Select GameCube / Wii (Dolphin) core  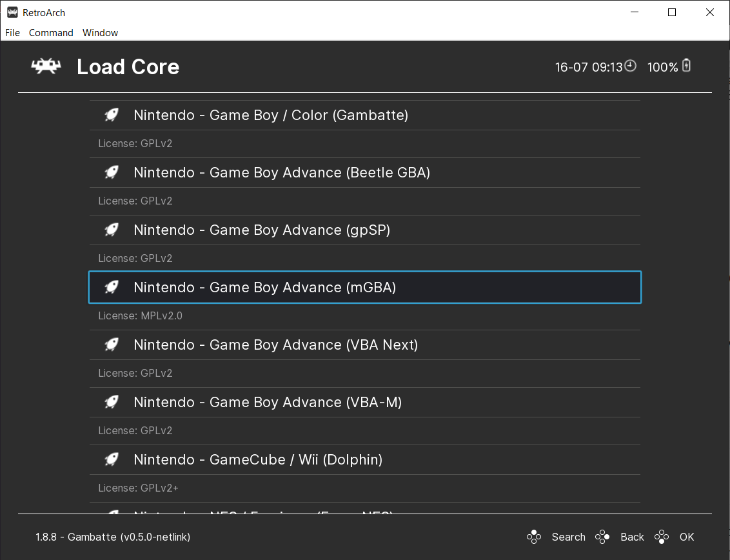[365, 459]
